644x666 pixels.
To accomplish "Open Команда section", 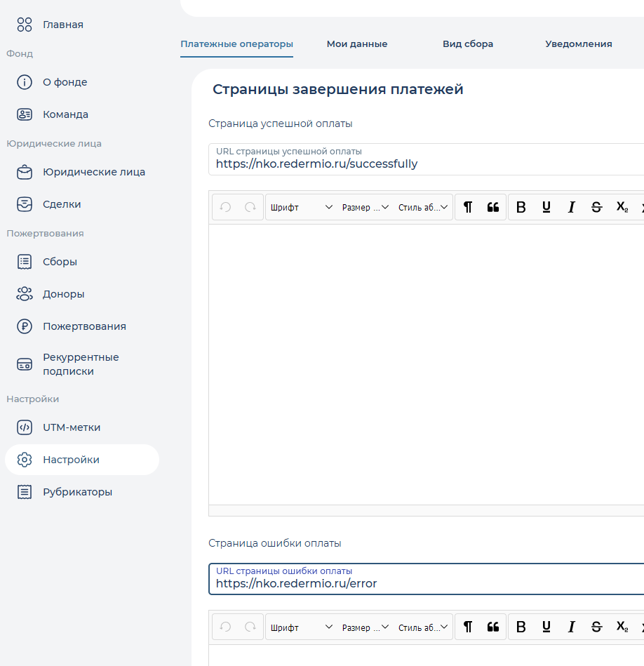I will (65, 114).
